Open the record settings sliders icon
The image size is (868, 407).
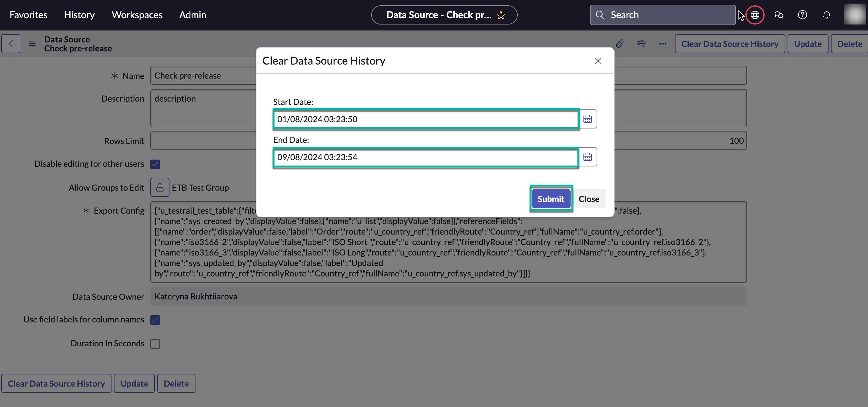641,43
